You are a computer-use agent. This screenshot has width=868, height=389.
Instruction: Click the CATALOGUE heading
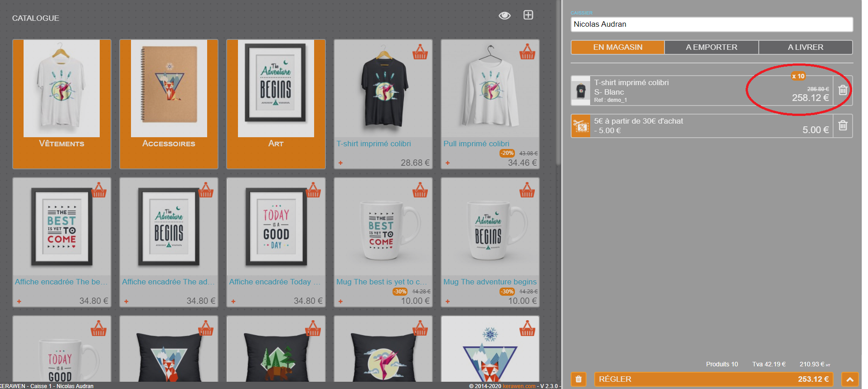pos(36,18)
